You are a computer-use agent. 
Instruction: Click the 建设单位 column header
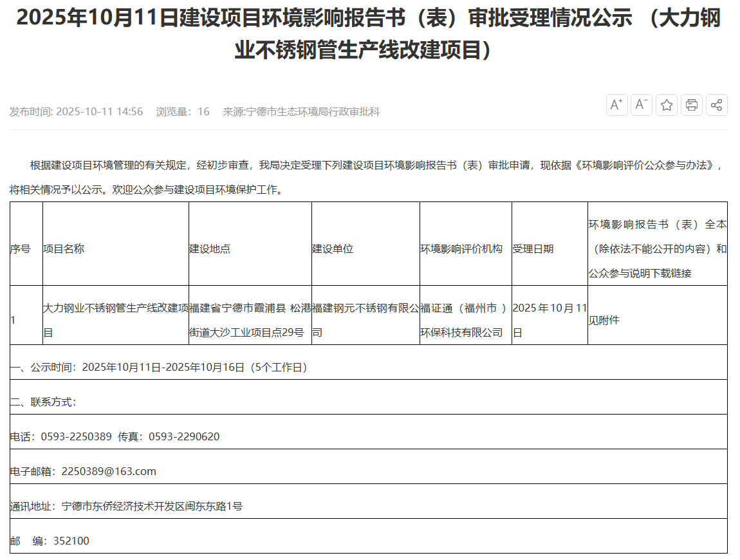tap(333, 249)
